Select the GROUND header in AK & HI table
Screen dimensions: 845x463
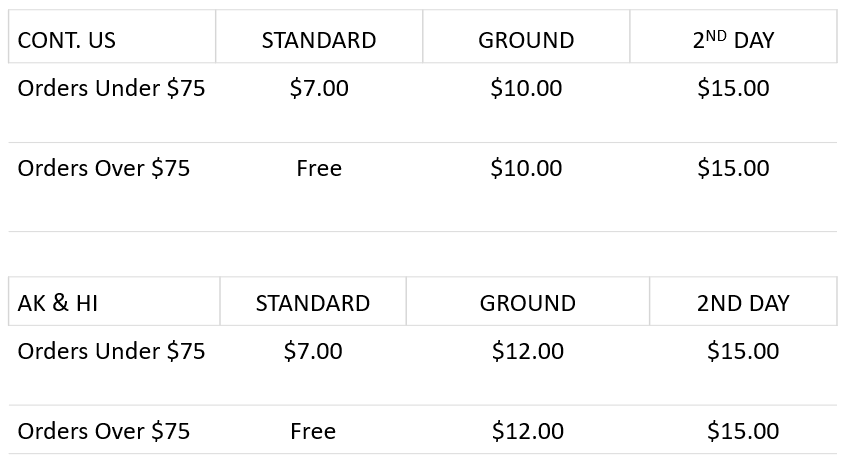pos(528,303)
